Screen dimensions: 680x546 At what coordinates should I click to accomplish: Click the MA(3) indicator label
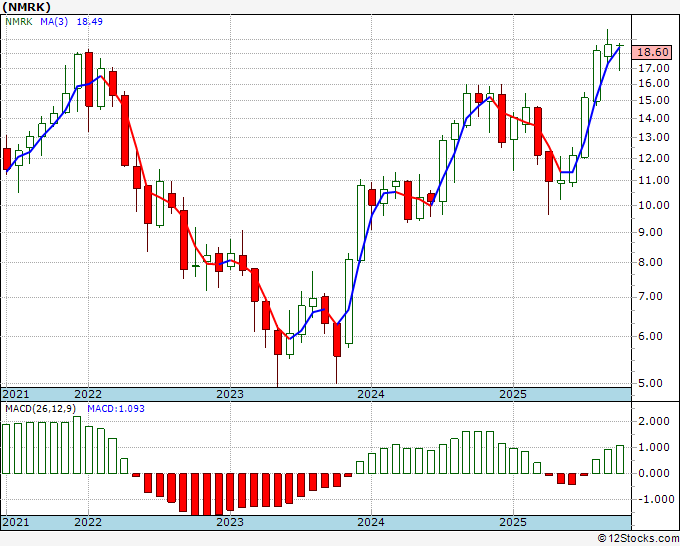[x=54, y=22]
